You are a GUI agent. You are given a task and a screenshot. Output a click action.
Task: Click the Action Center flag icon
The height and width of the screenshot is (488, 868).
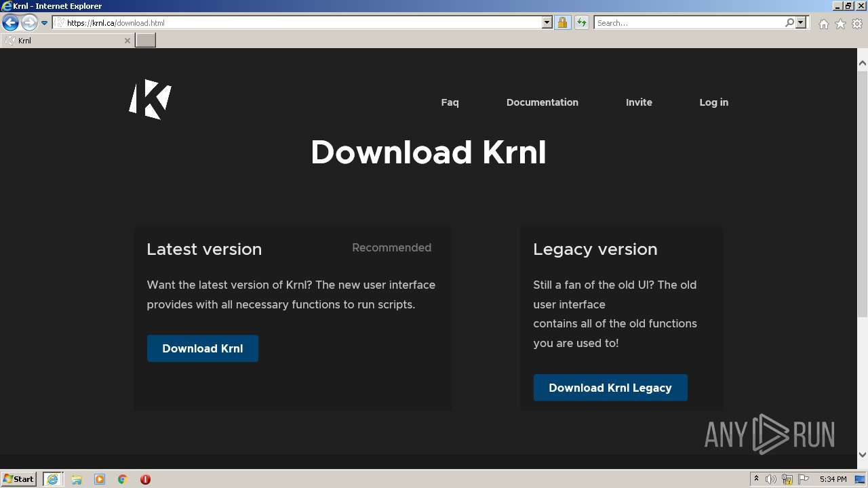click(804, 479)
